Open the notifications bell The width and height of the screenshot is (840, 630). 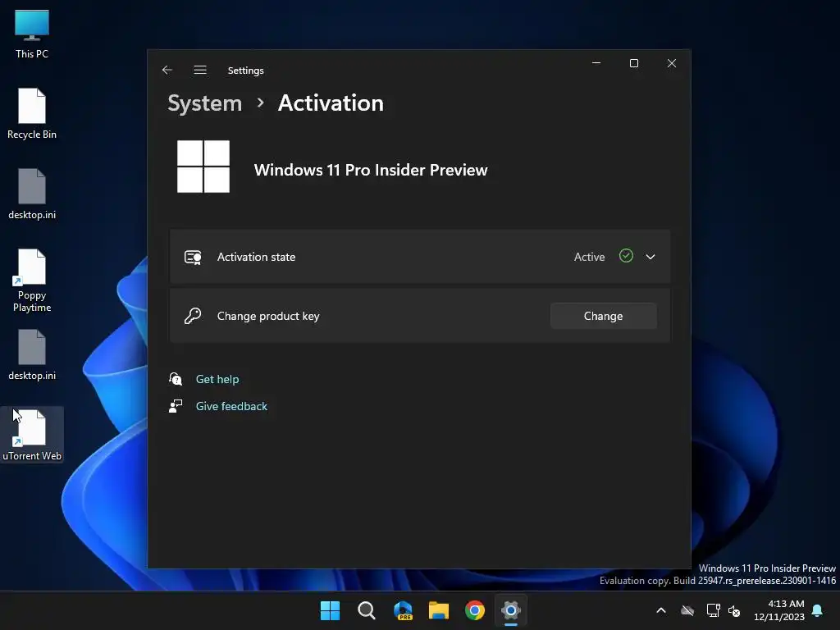[x=818, y=610]
